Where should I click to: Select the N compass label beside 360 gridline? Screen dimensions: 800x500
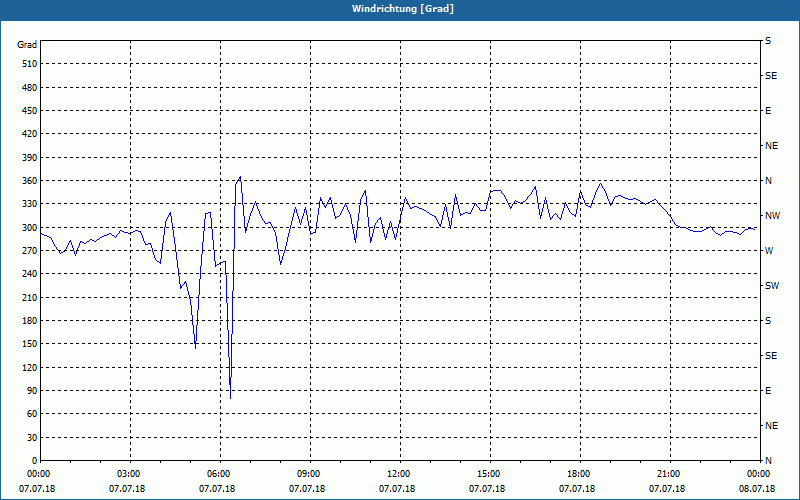(x=769, y=181)
